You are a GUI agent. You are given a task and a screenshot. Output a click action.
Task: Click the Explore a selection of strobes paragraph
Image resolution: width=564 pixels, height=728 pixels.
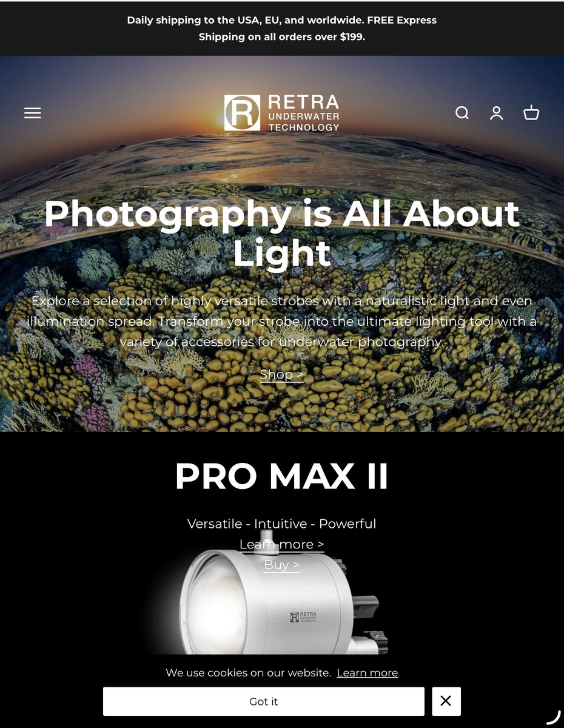pos(282,321)
